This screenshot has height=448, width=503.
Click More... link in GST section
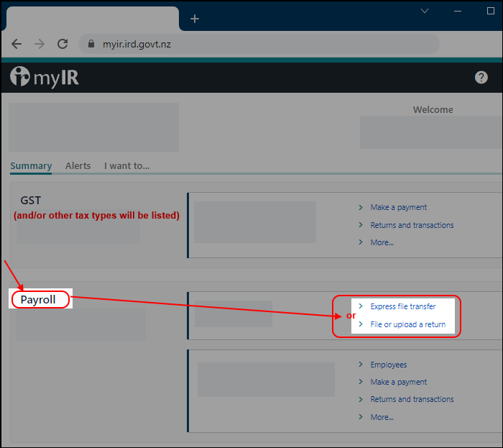coord(382,242)
